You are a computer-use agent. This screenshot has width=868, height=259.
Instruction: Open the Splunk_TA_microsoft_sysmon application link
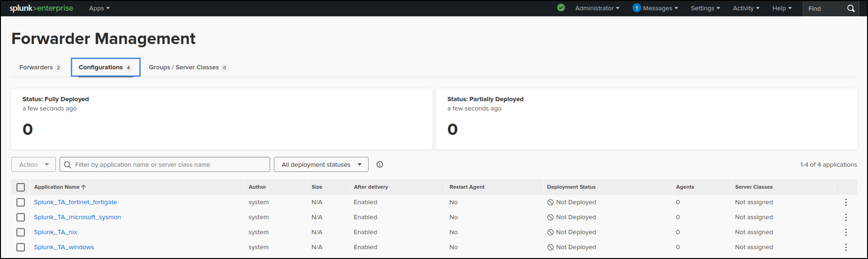[77, 217]
